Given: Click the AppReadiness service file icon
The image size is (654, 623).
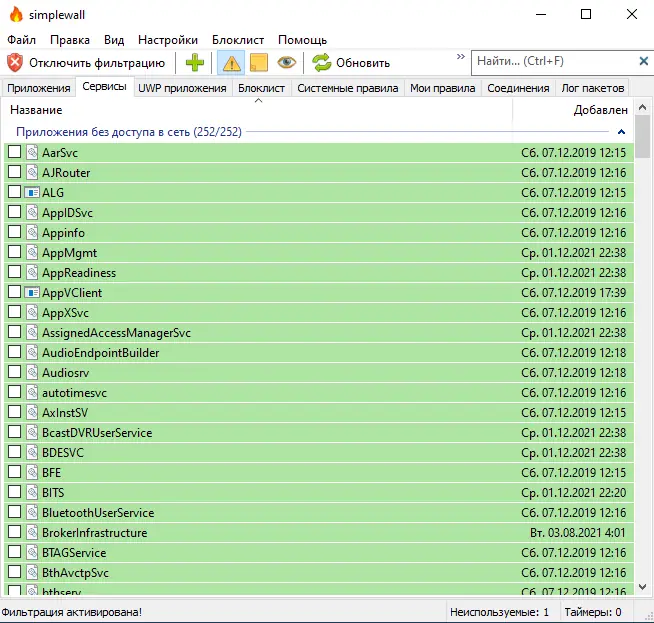Looking at the screenshot, I should 32,273.
